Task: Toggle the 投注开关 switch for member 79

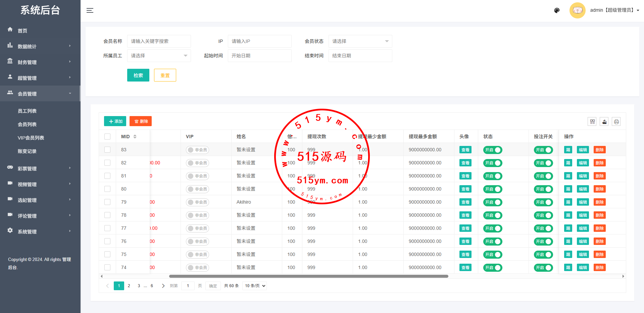Action: [x=543, y=202]
